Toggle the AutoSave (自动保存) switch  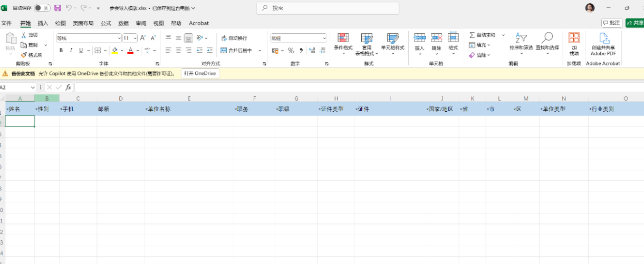coord(42,8)
